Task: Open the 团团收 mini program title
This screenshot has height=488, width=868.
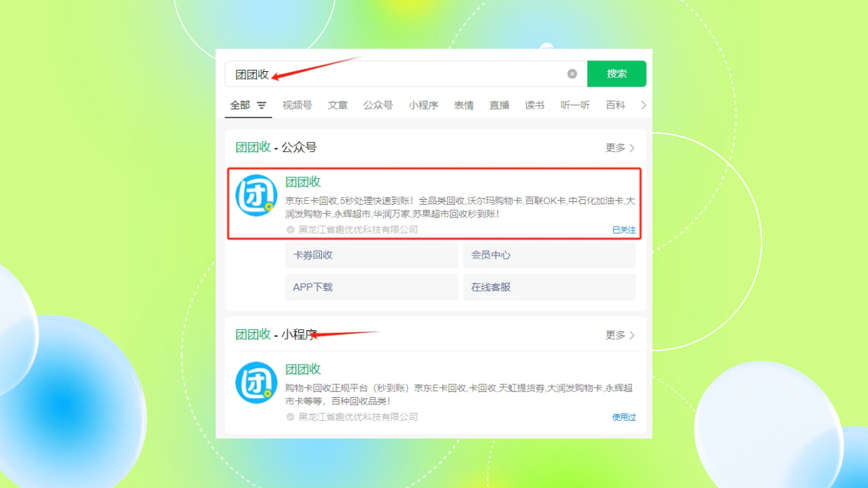Action: pos(303,369)
